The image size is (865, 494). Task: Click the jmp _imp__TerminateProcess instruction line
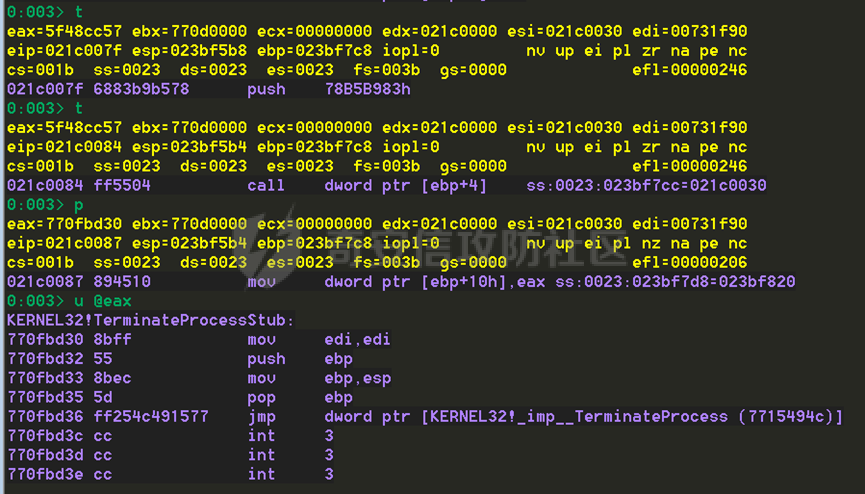point(425,417)
